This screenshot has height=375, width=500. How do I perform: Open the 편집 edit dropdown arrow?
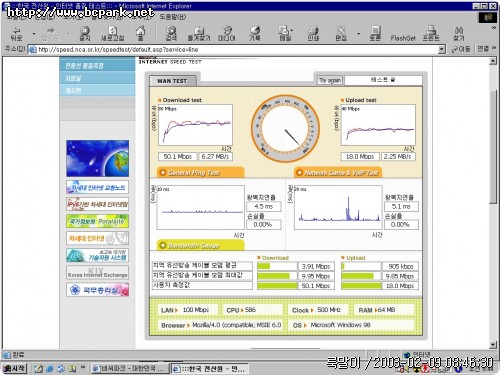click(359, 34)
